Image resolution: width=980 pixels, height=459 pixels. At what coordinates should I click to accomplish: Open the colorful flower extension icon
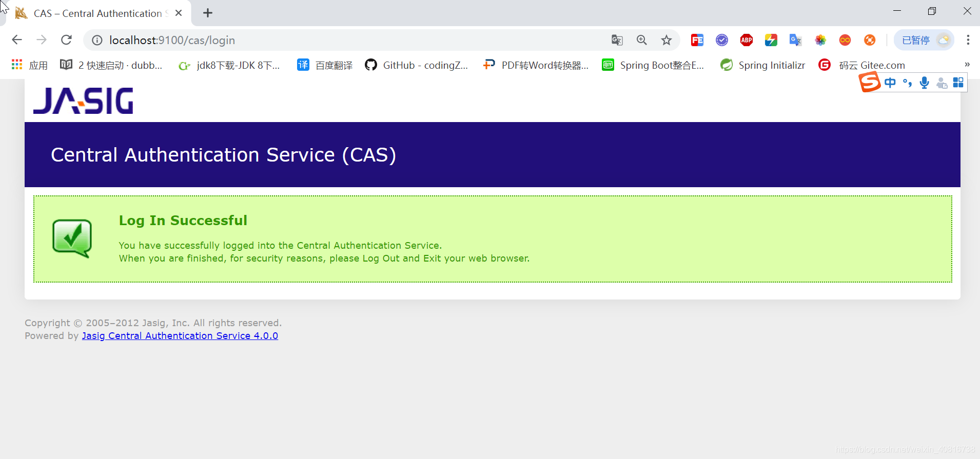[820, 40]
